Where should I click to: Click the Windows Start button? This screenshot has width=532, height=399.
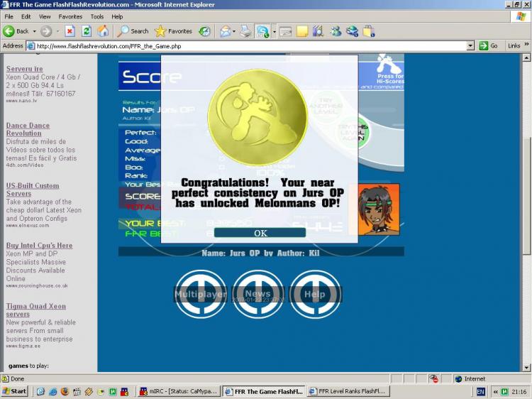pos(15,391)
